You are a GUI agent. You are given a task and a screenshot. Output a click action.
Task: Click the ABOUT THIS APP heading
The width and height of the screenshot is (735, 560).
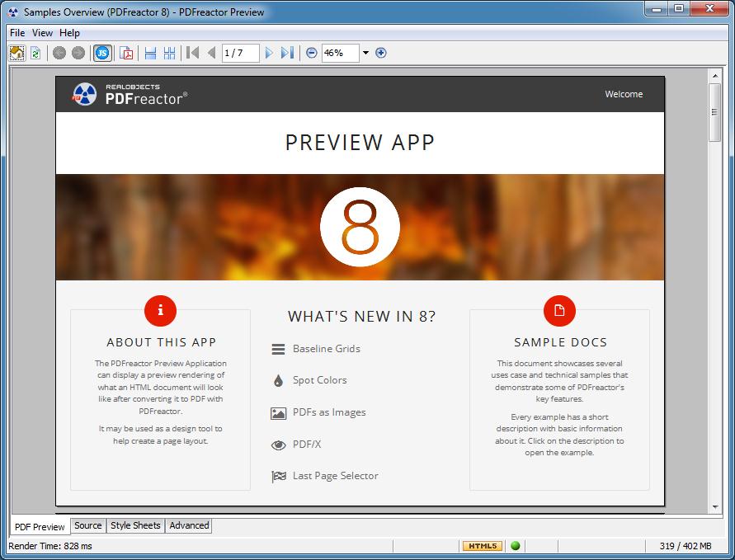161,342
